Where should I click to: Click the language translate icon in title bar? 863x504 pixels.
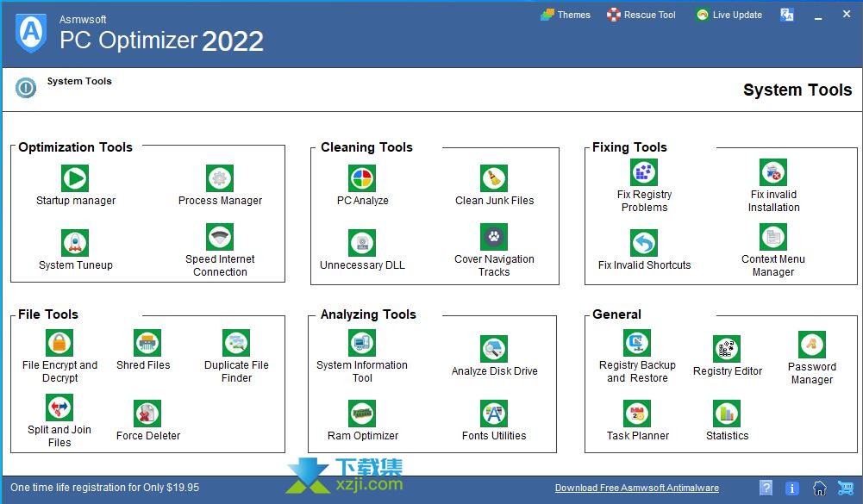pos(787,15)
